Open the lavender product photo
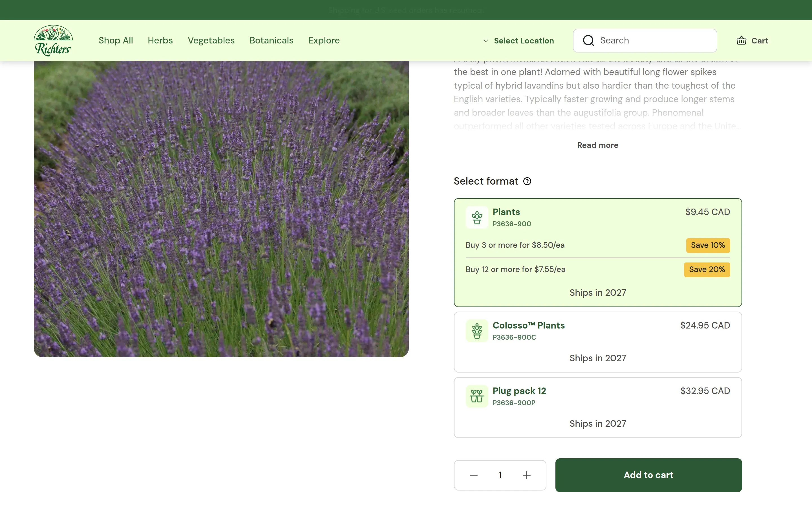The height and width of the screenshot is (508, 812). (221, 209)
